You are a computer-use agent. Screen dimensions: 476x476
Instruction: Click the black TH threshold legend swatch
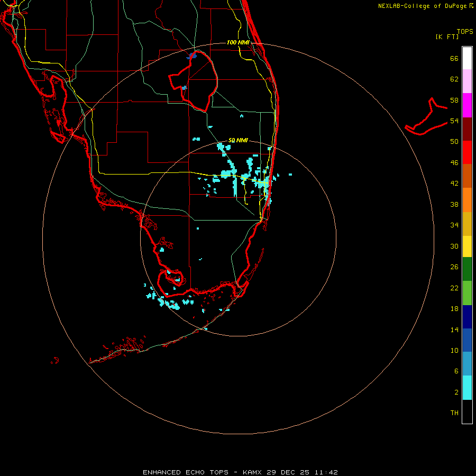coord(467,411)
